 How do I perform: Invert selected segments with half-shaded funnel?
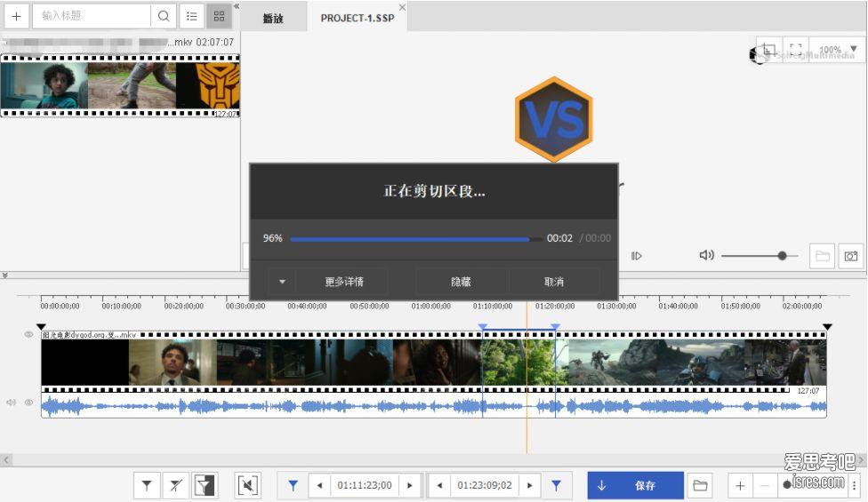coord(205,485)
